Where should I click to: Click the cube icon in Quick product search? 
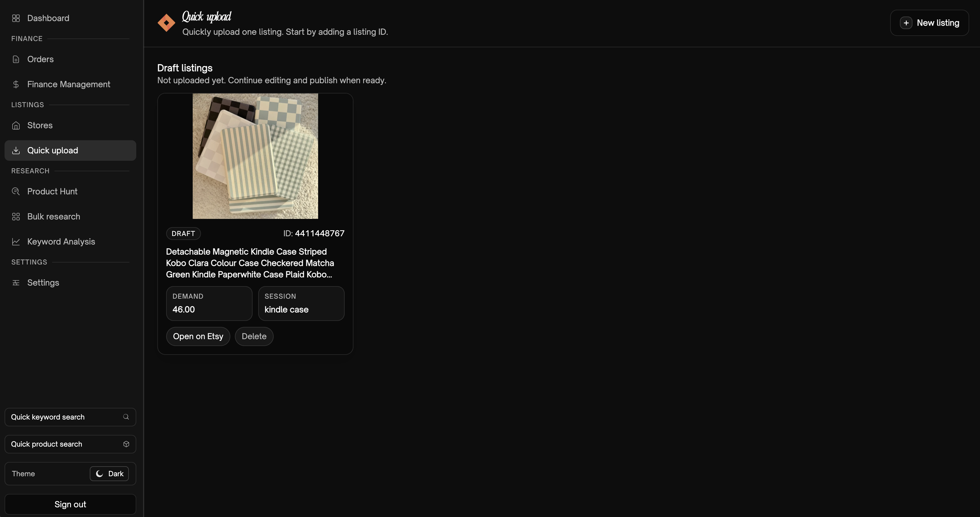coord(126,444)
